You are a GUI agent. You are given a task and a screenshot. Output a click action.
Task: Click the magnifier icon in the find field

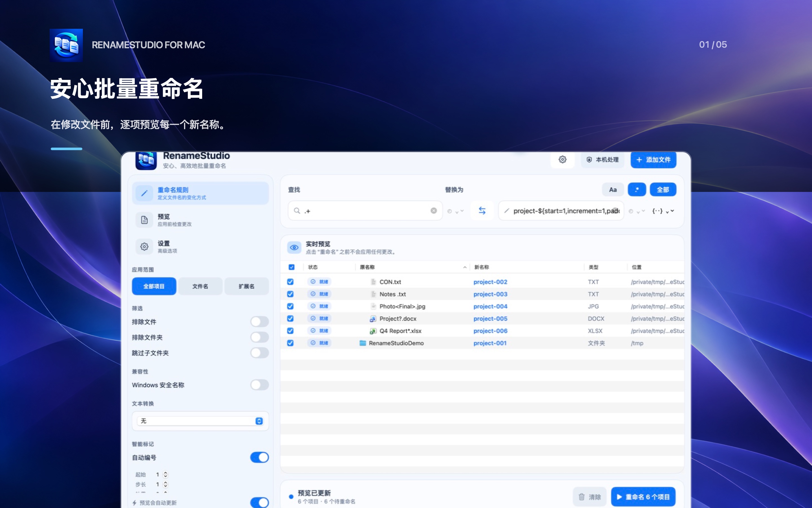[297, 211]
